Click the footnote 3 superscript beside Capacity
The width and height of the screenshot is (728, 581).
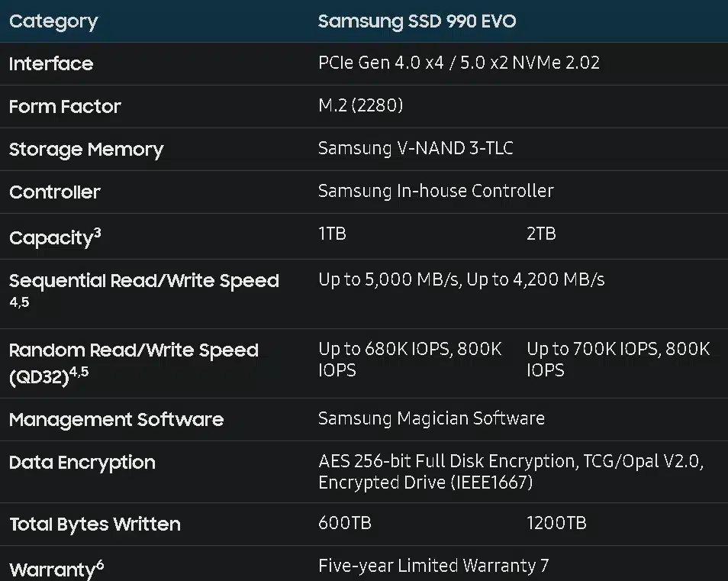tap(98, 232)
